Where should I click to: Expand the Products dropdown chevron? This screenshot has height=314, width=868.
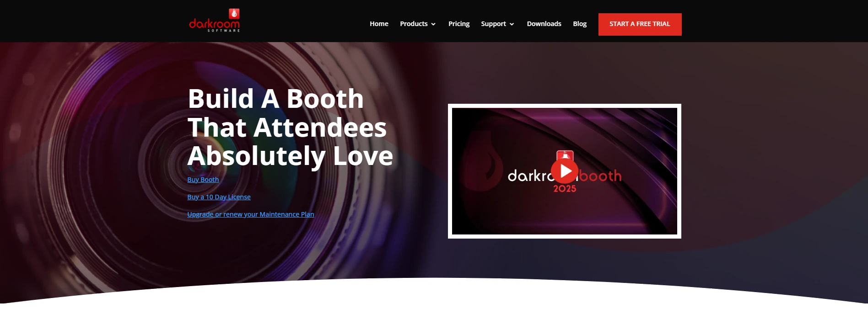433,24
